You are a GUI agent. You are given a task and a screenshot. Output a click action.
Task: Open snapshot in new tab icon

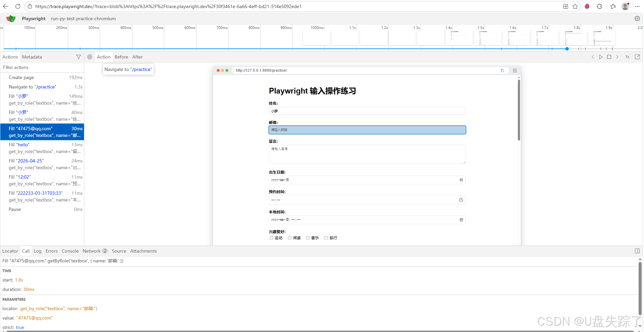tap(637, 57)
